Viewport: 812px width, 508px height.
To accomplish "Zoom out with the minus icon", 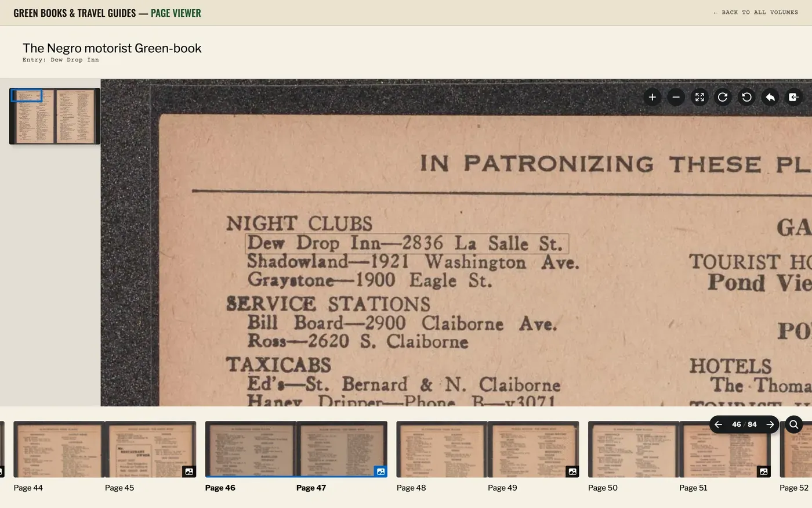I will click(x=676, y=97).
